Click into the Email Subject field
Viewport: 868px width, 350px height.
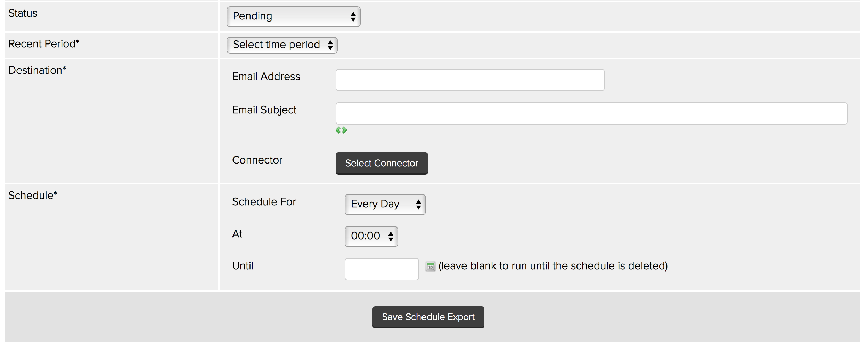(x=591, y=113)
